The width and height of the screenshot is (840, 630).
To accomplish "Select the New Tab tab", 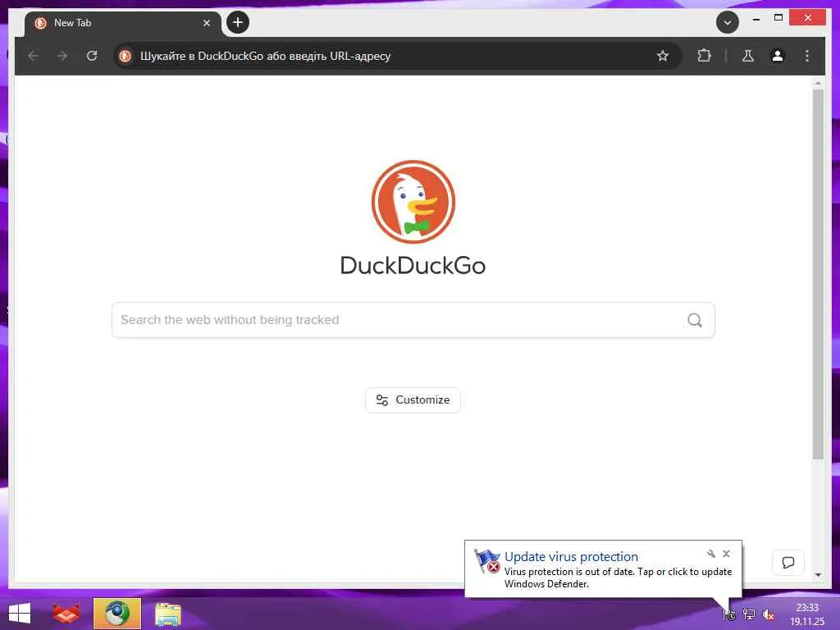I will [x=122, y=24].
